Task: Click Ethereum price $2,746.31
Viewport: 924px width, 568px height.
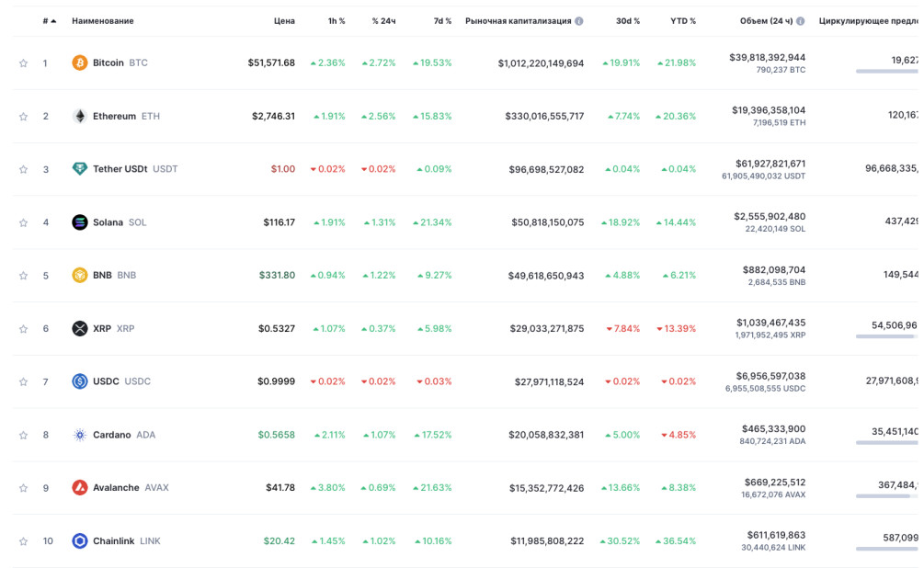Action: [273, 116]
